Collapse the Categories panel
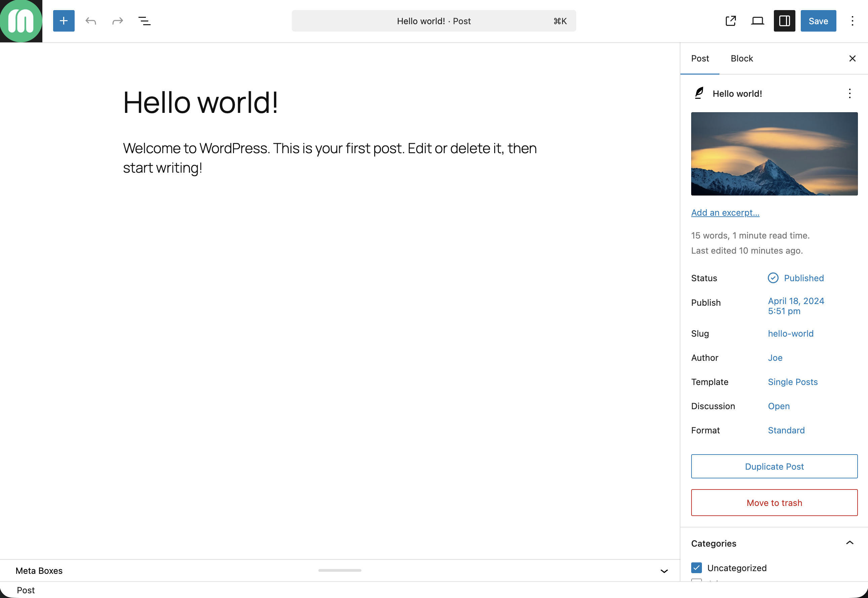 coord(850,543)
